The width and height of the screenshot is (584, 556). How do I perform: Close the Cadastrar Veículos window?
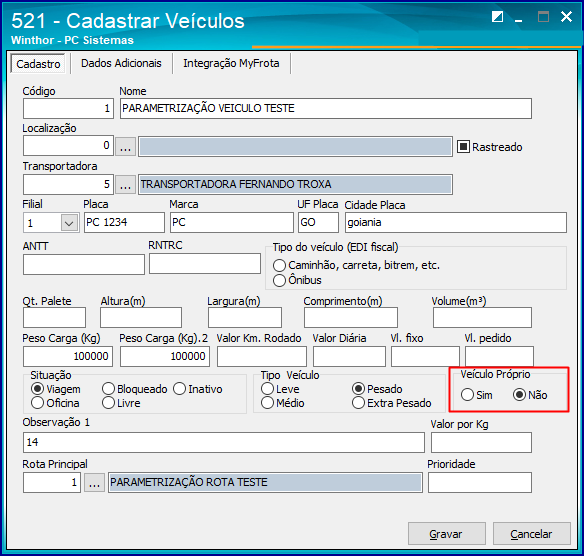click(566, 17)
